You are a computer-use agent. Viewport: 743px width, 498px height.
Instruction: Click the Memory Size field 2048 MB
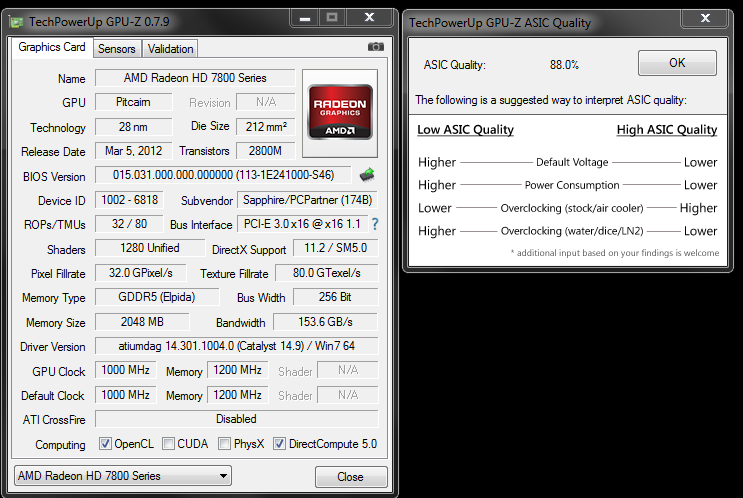click(142, 322)
